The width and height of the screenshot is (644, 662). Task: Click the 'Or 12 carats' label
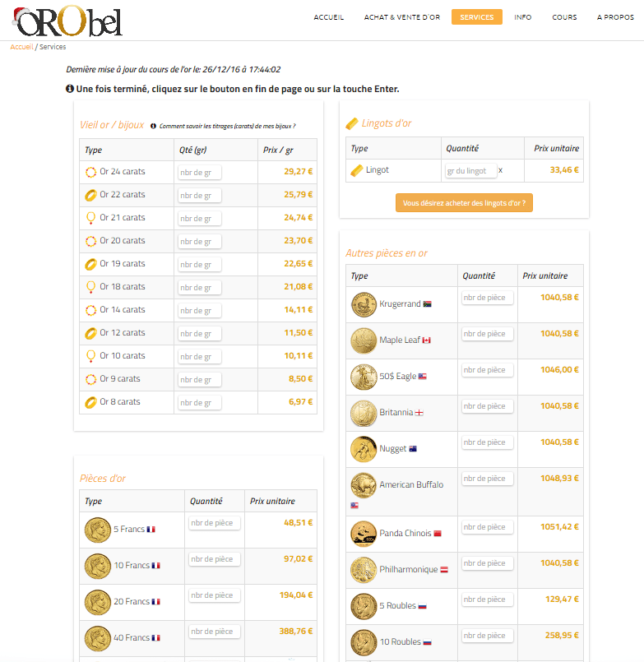point(123,333)
